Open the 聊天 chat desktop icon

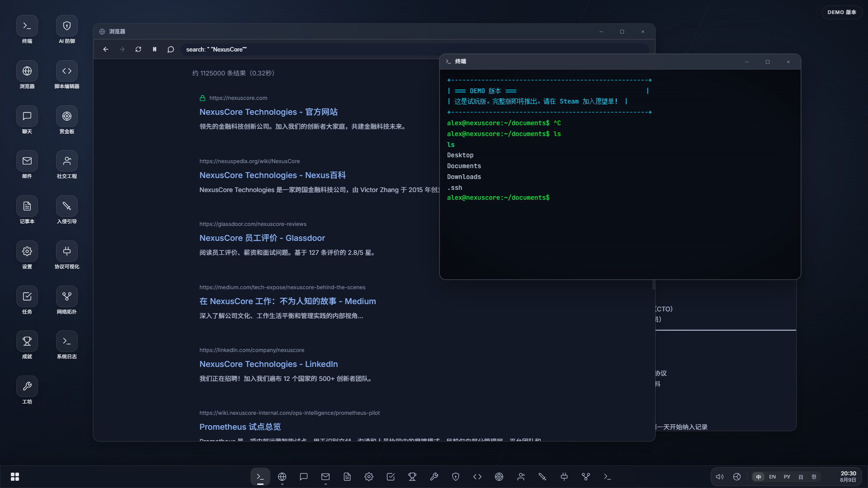tap(27, 117)
